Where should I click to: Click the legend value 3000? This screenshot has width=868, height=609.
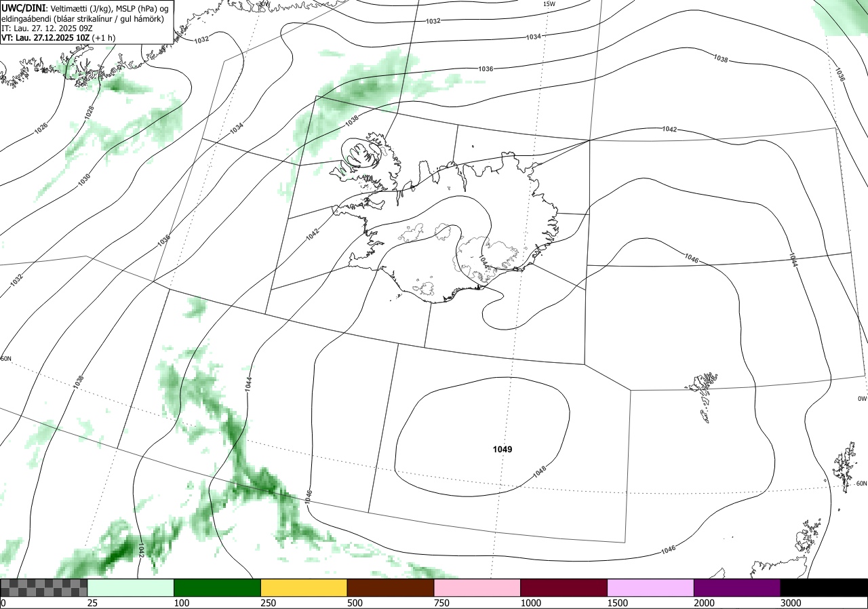pos(791,603)
